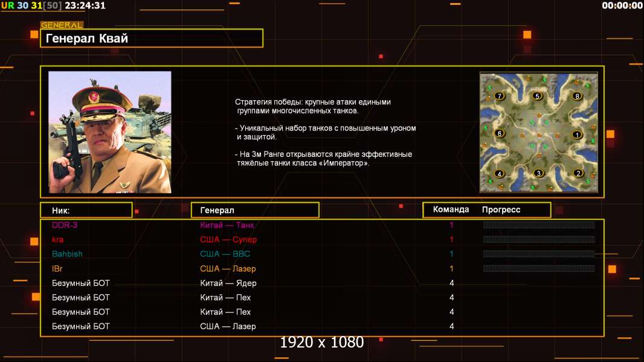The height and width of the screenshot is (362, 644).
Task: Click team number 1 in kra row
Action: click(451, 240)
